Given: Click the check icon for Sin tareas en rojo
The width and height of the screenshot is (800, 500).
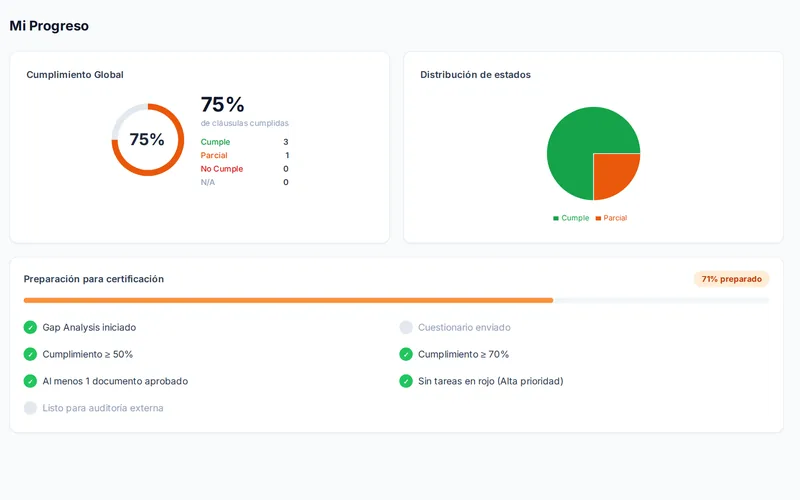Looking at the screenshot, I should point(406,381).
